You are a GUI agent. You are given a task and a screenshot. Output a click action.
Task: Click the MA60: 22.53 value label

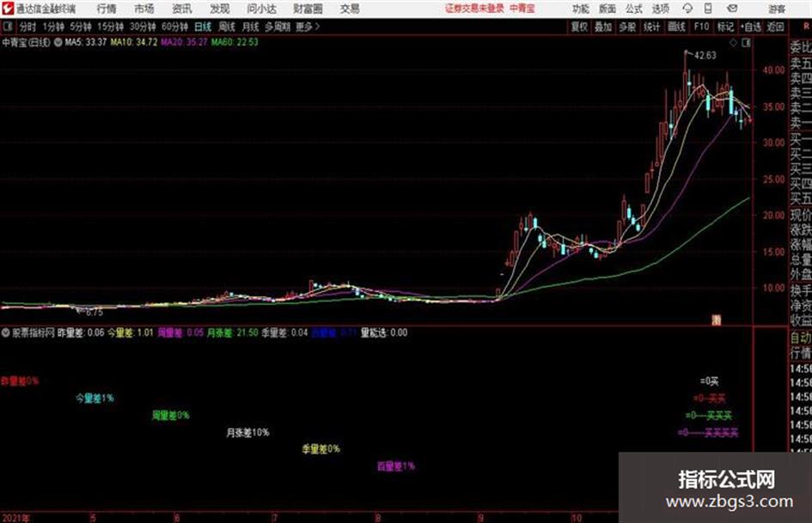(235, 42)
